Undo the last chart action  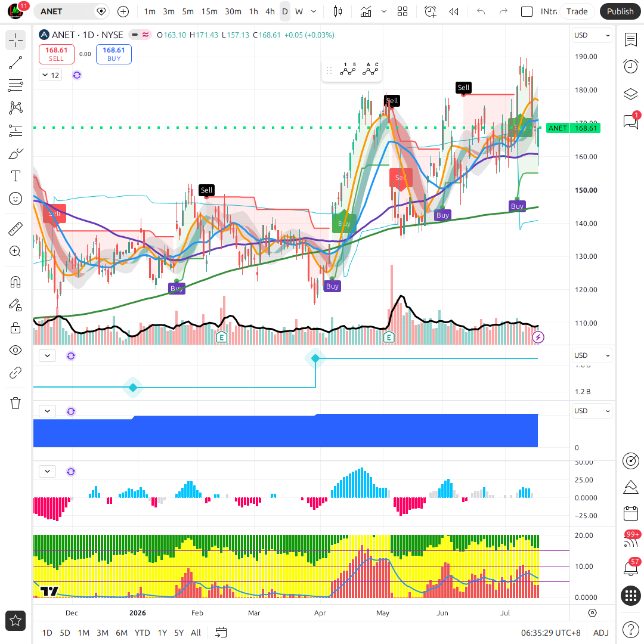pos(481,11)
